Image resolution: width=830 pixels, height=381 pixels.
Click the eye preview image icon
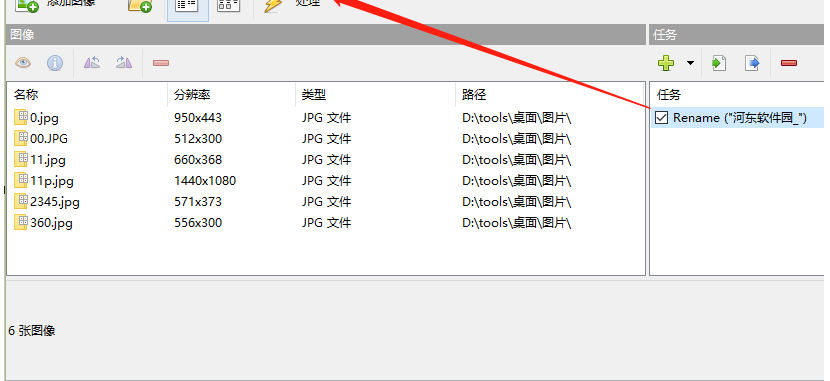coord(23,63)
